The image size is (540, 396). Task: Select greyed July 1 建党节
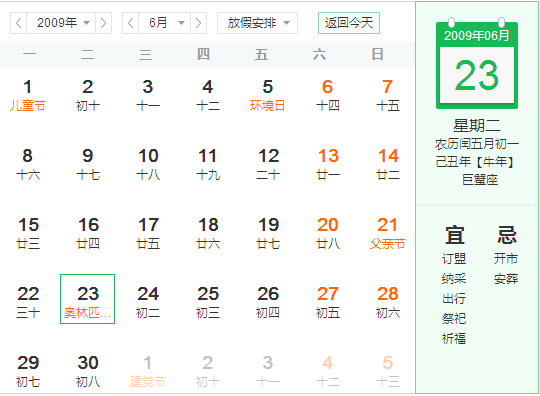(148, 371)
